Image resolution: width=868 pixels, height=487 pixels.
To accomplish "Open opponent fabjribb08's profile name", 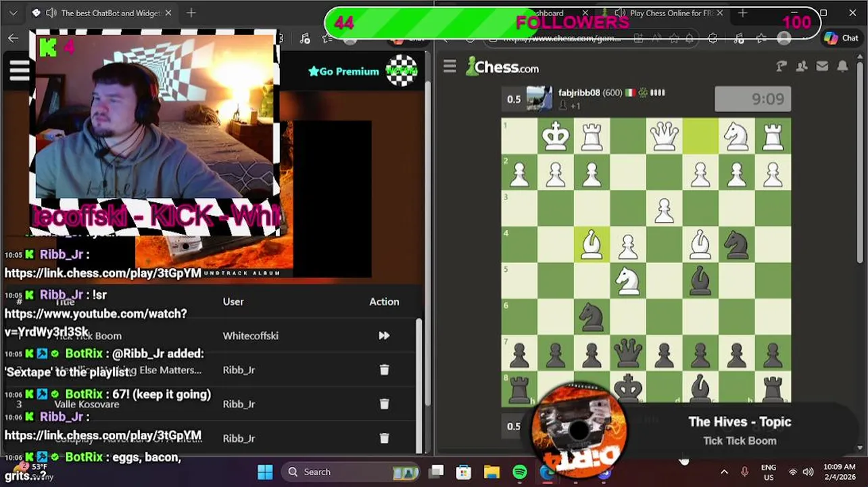I will coord(579,93).
